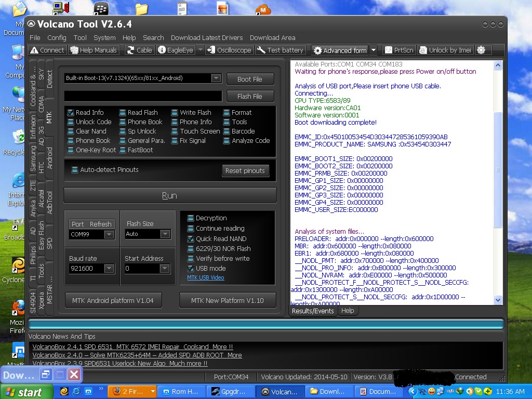Expand the Built-in Boot selection dropdown

(216, 78)
